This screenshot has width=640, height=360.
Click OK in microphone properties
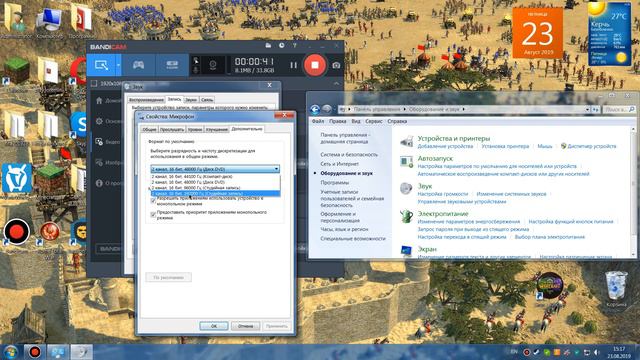pos(213,326)
